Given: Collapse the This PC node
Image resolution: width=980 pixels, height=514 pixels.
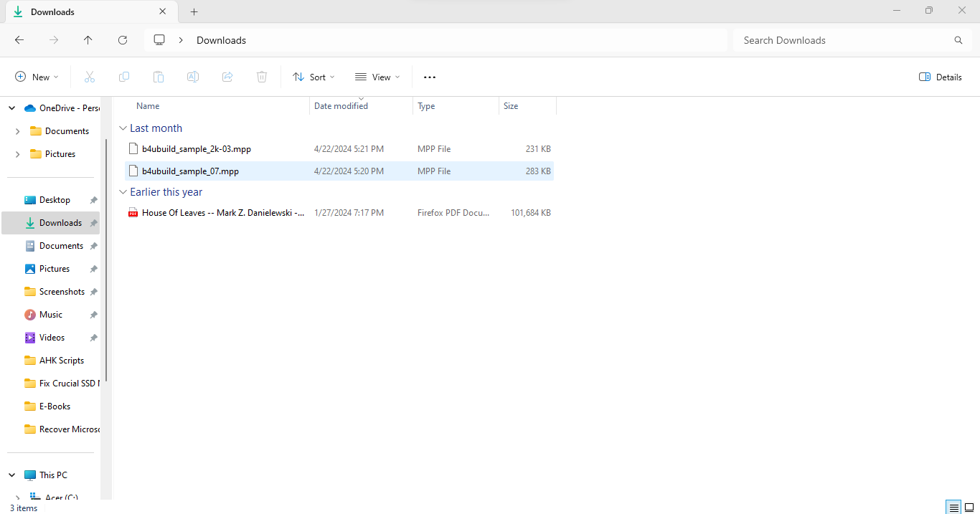Looking at the screenshot, I should click(11, 475).
